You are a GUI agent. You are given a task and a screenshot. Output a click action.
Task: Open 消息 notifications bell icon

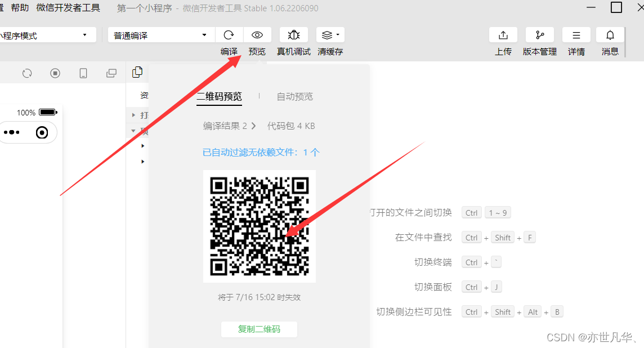click(610, 35)
